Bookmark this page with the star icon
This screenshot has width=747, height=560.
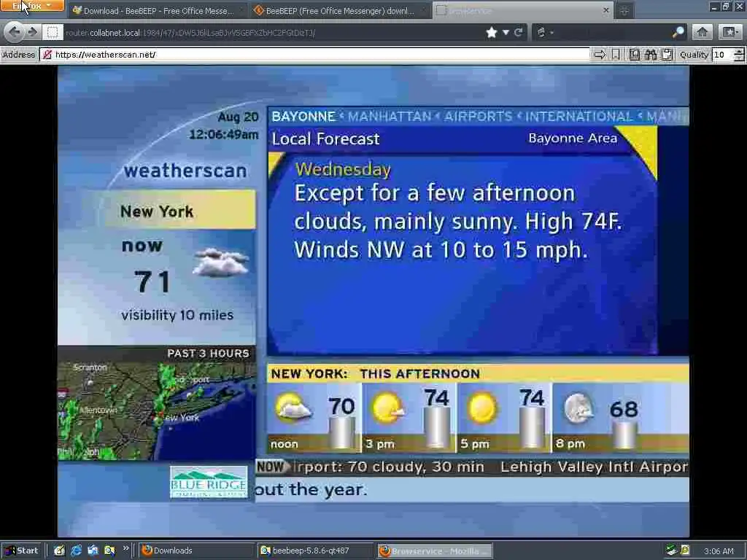[492, 32]
